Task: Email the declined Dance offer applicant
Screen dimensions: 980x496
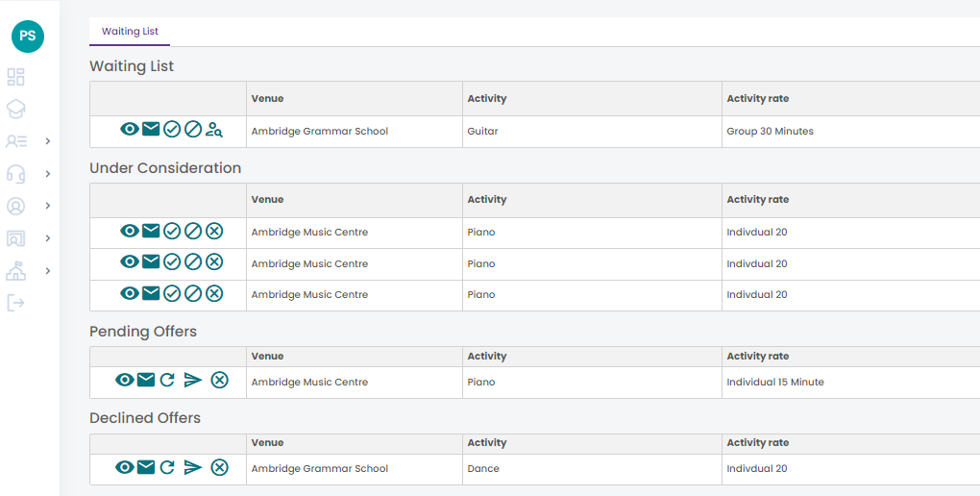Action: pos(146,467)
